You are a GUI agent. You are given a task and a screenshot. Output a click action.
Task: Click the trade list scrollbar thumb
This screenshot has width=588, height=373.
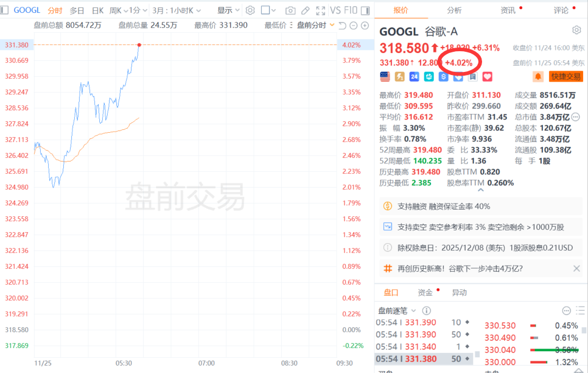pyautogui.click(x=477, y=354)
